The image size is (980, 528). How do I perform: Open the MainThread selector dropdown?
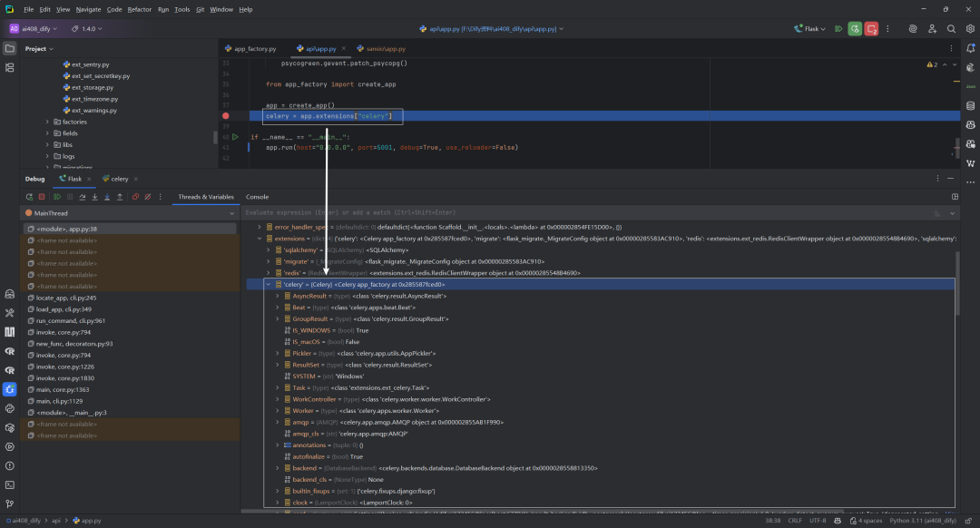point(130,213)
